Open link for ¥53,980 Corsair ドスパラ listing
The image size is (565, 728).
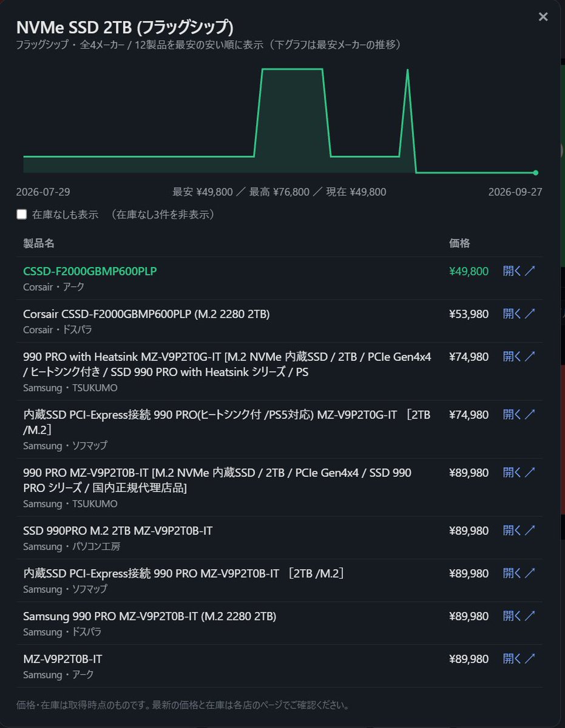point(519,314)
